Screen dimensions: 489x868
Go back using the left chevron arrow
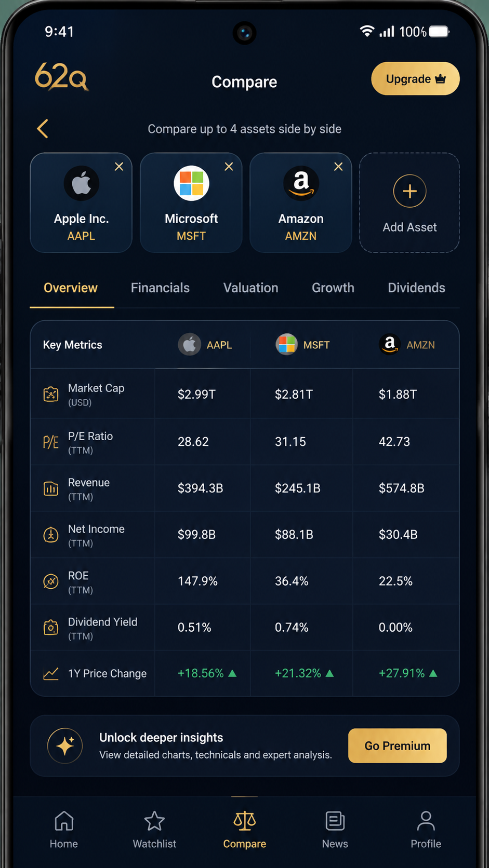pyautogui.click(x=43, y=129)
